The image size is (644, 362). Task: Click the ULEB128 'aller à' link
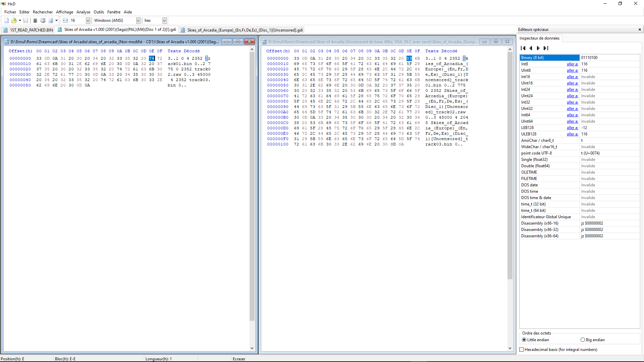tap(572, 134)
